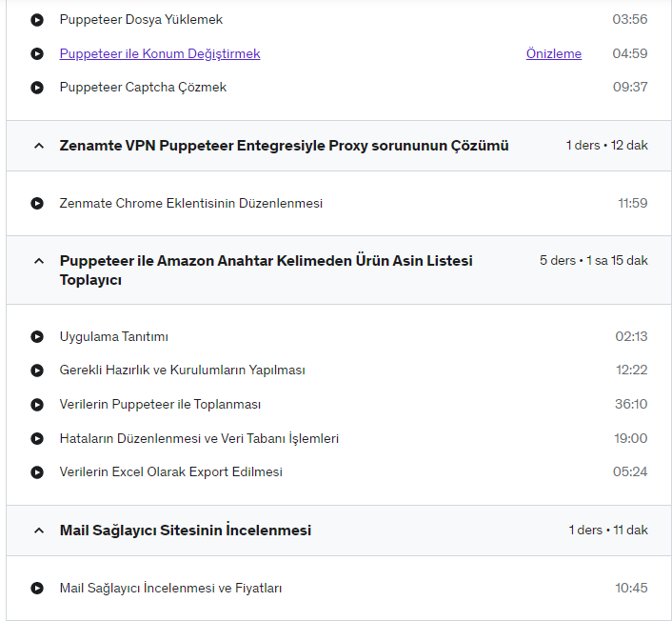The height and width of the screenshot is (621, 672).
Task: Collapse the Zenamte VPN Puppeteer section chevron
Action: 39,146
